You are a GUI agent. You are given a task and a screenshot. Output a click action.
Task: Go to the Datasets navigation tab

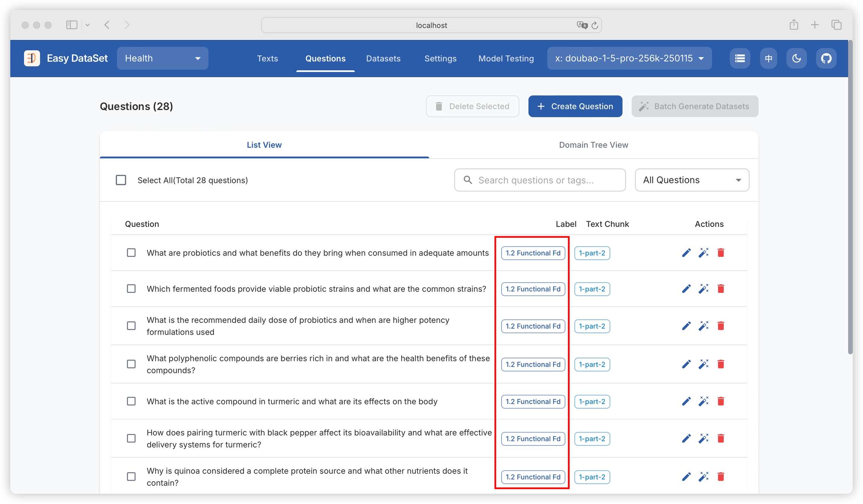(383, 58)
